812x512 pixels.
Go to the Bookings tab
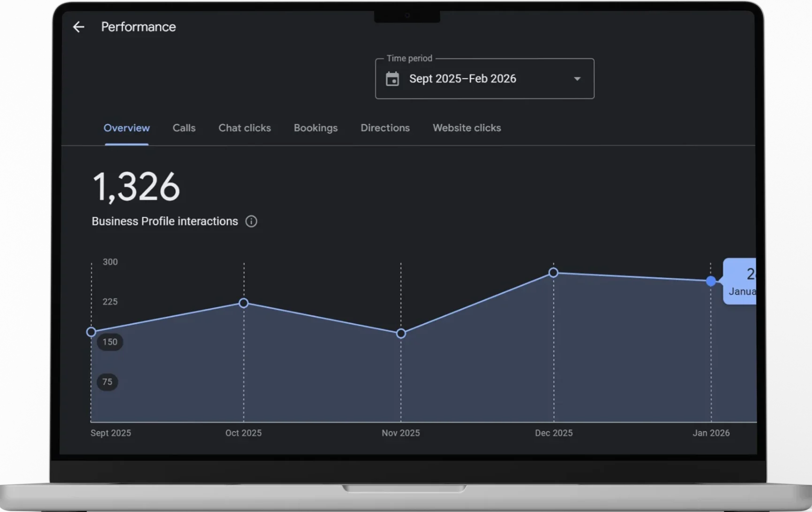(x=316, y=128)
